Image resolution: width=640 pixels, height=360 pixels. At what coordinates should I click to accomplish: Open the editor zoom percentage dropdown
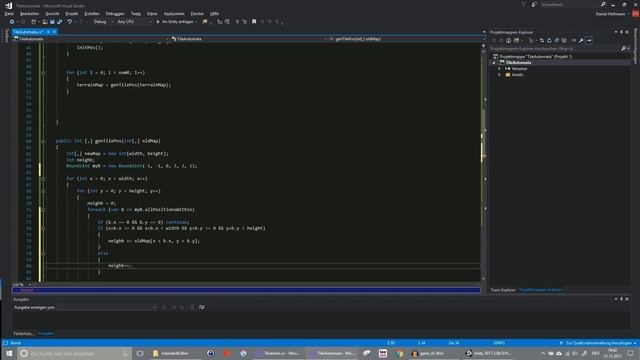pyautogui.click(x=22, y=284)
